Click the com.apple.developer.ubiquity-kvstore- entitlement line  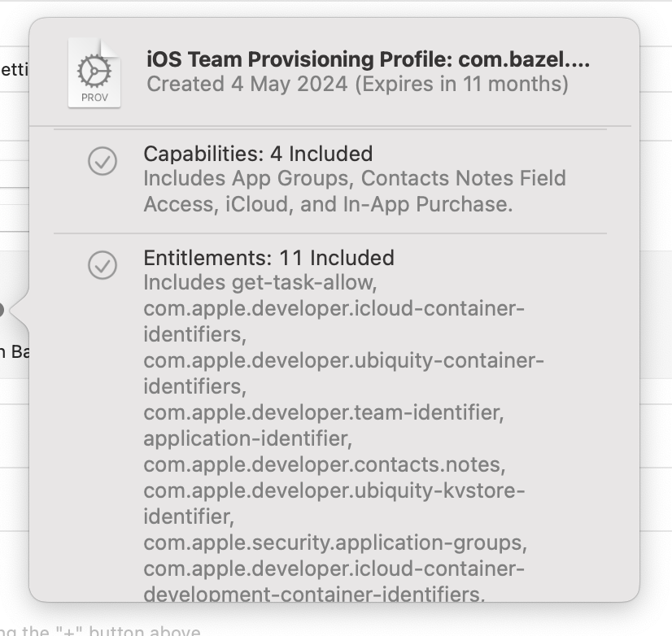pos(334,490)
